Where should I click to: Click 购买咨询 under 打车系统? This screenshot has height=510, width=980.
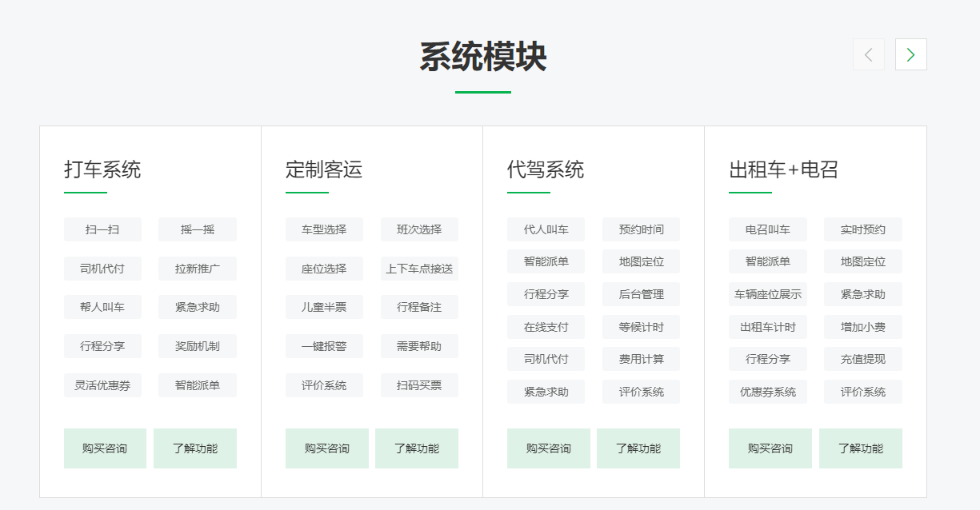[x=105, y=448]
